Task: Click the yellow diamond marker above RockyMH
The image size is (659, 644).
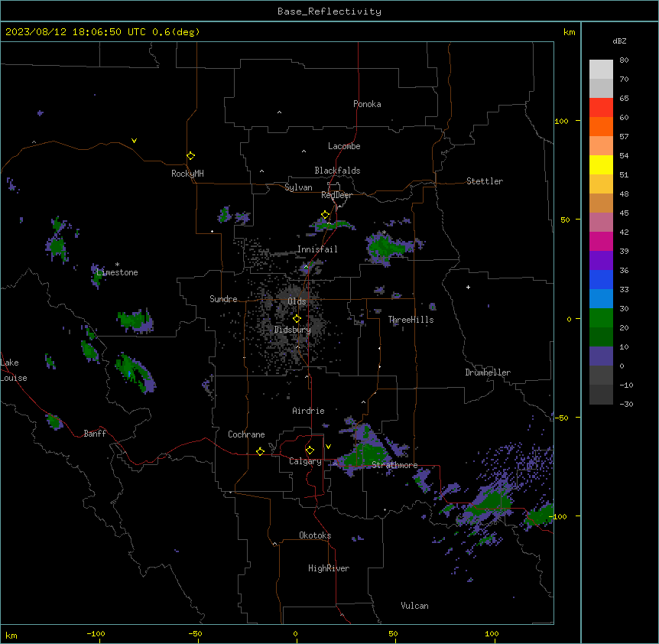Action: click(x=190, y=156)
